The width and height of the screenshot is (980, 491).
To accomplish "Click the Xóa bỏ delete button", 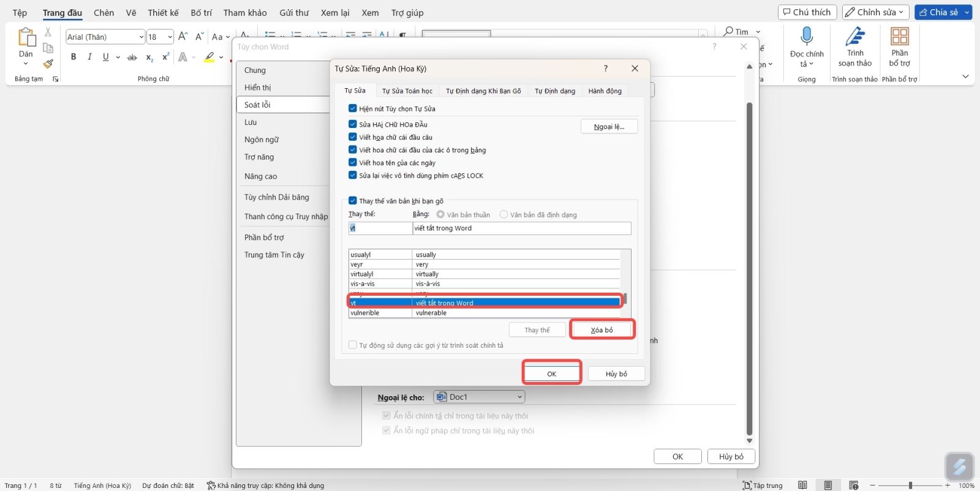I will (602, 330).
